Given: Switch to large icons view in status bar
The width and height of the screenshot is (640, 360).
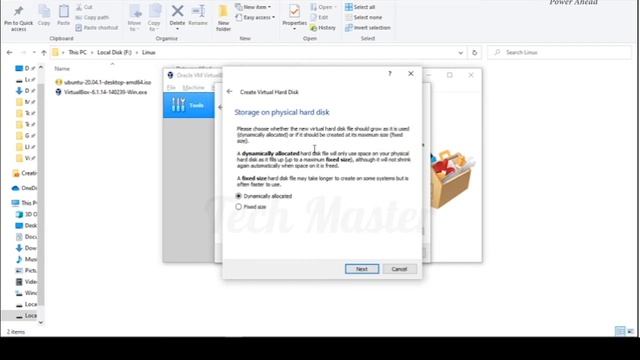Looking at the screenshot, I should tap(631, 331).
